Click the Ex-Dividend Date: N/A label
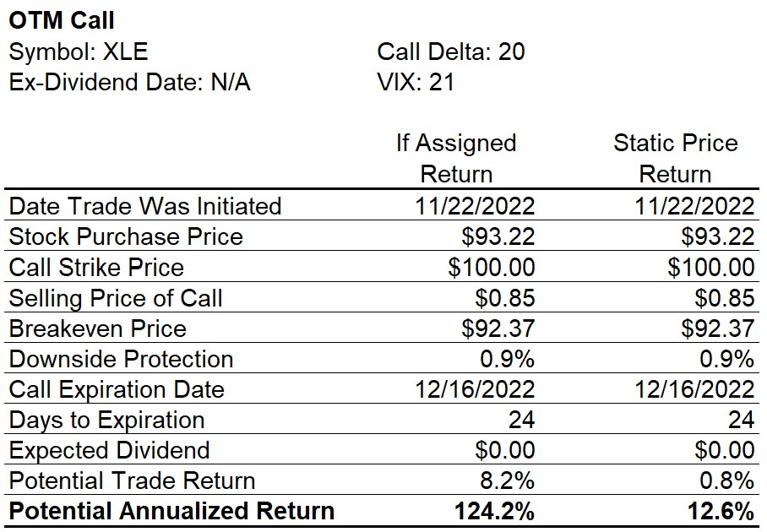The image size is (767, 532). coord(129,82)
